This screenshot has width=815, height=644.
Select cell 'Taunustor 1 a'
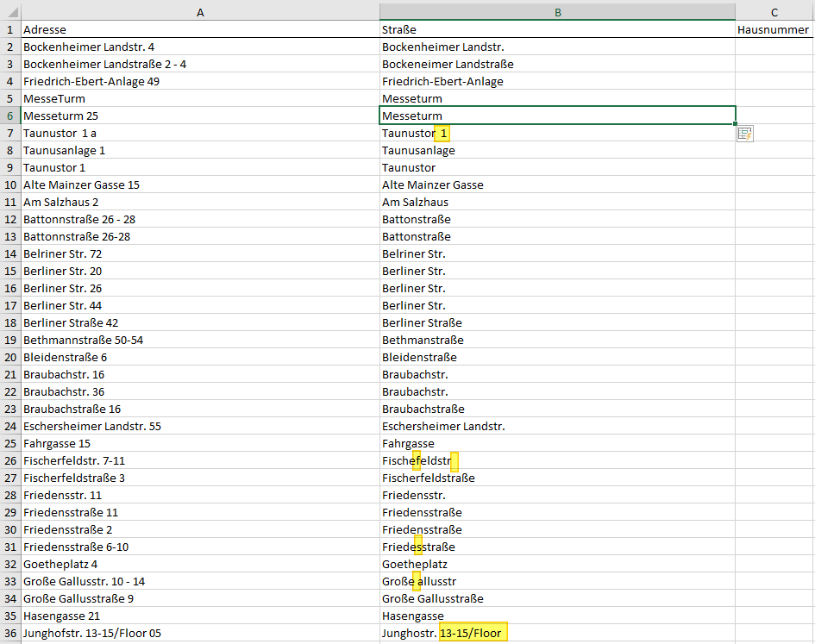click(200, 133)
